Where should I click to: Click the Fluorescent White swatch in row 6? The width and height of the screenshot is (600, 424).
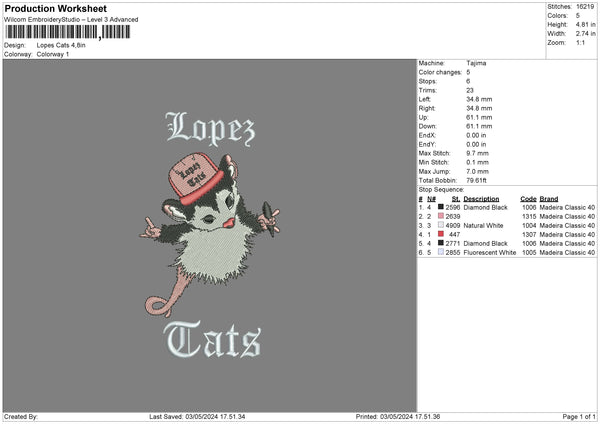coord(440,252)
